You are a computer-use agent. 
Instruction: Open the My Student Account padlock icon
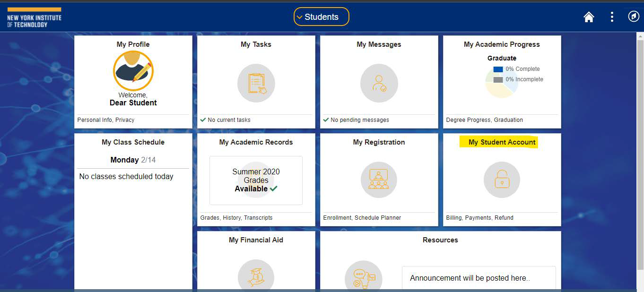coord(502,180)
